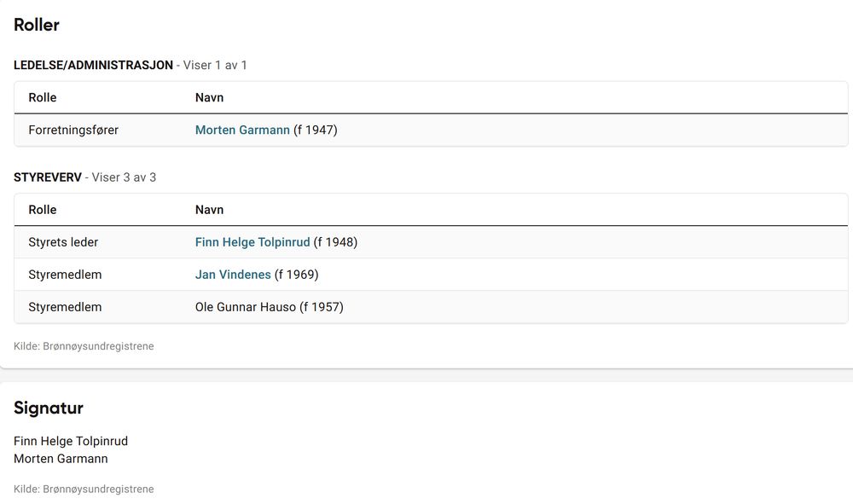The width and height of the screenshot is (853, 504).
Task: Open the Jan Vindenes profile link
Action: click(x=233, y=275)
